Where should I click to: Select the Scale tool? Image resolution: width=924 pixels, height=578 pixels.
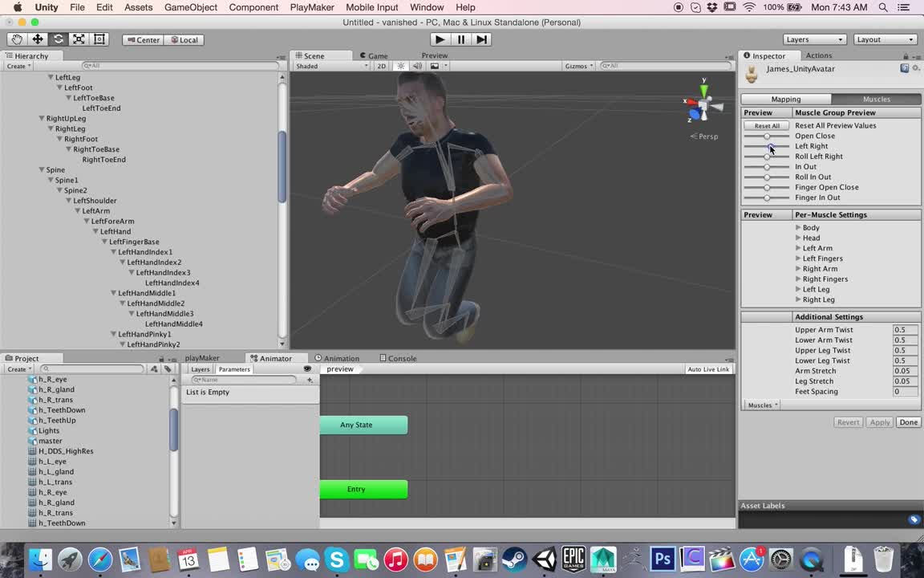tap(79, 39)
